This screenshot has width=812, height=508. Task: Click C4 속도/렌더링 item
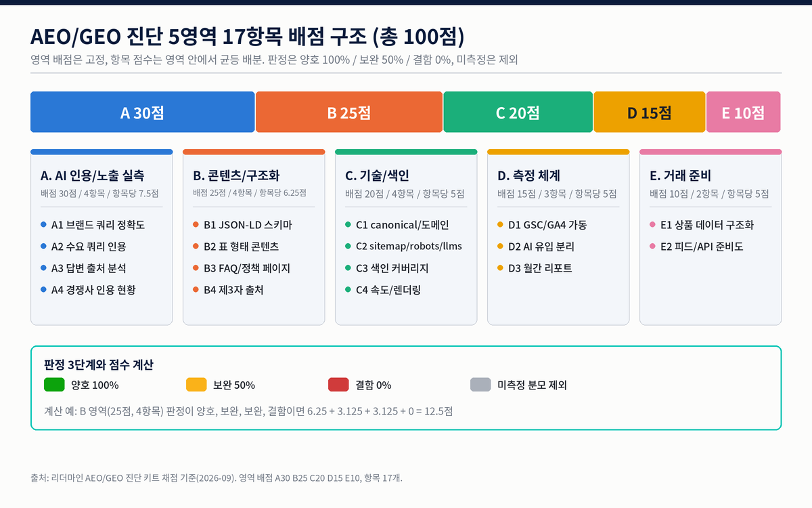[x=382, y=290]
